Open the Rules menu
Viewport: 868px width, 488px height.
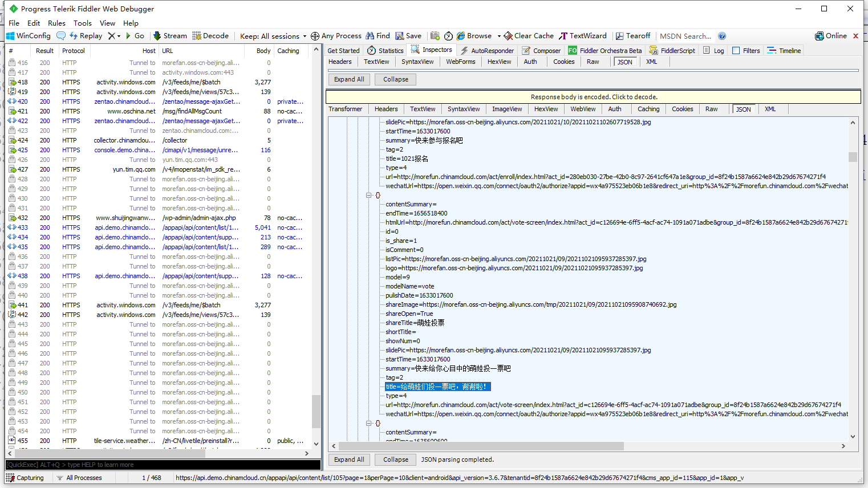click(x=56, y=23)
